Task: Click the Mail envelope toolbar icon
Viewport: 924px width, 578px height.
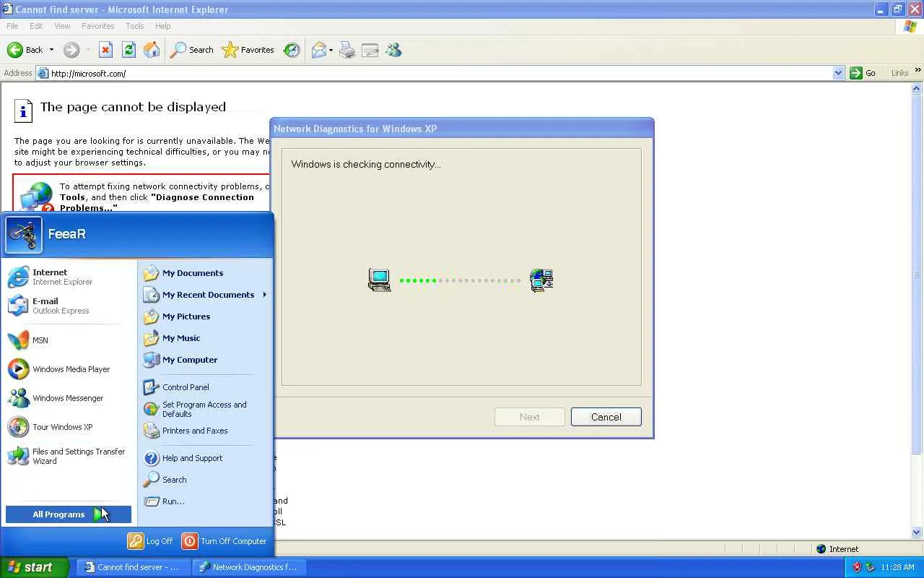Action: (x=318, y=50)
